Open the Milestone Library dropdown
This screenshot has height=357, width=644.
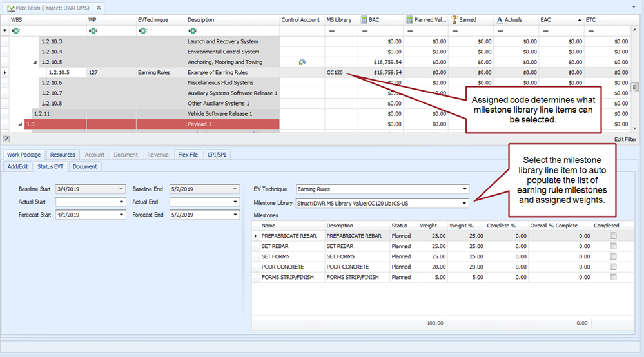[x=465, y=203]
